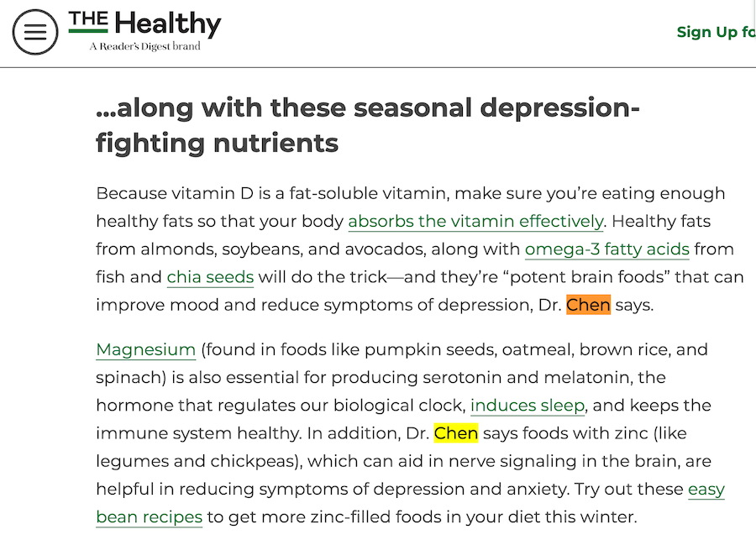
Task: Open the 'absorbs the vitamin effectively' link
Action: [x=475, y=221]
